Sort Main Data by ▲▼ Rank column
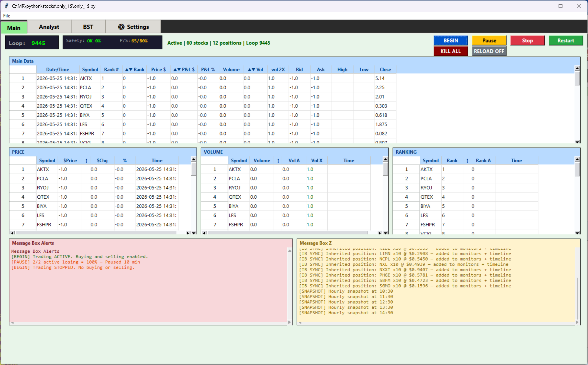This screenshot has height=365, width=588. 135,69
